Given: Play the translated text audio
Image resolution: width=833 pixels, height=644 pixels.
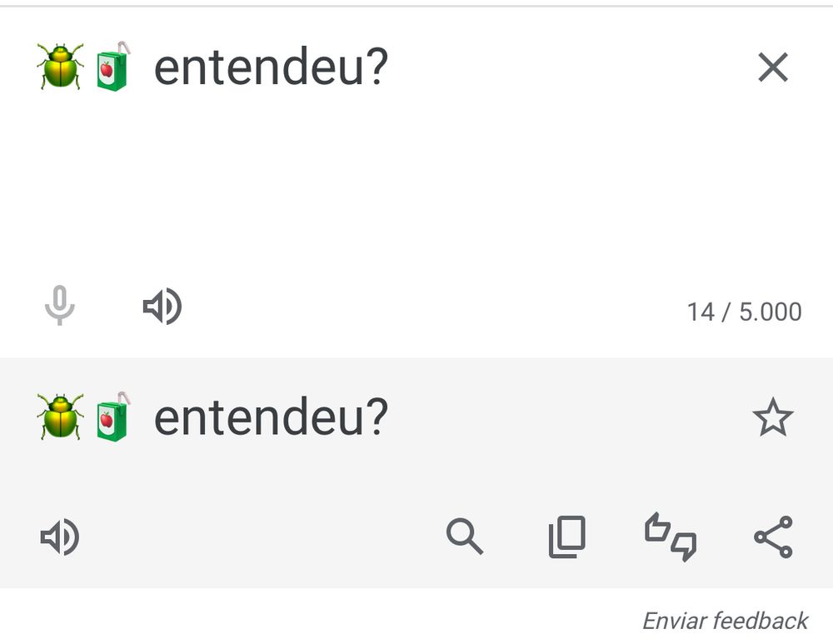Looking at the screenshot, I should [60, 537].
